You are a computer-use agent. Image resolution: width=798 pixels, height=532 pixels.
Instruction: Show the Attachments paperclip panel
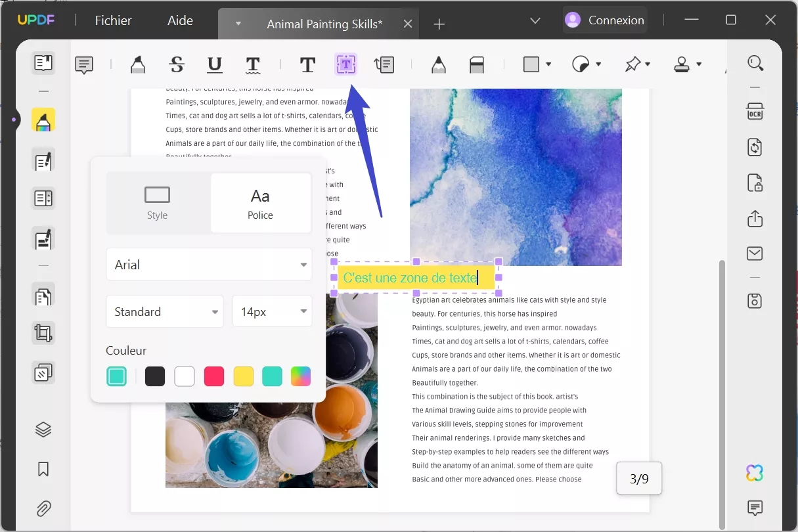(x=43, y=508)
